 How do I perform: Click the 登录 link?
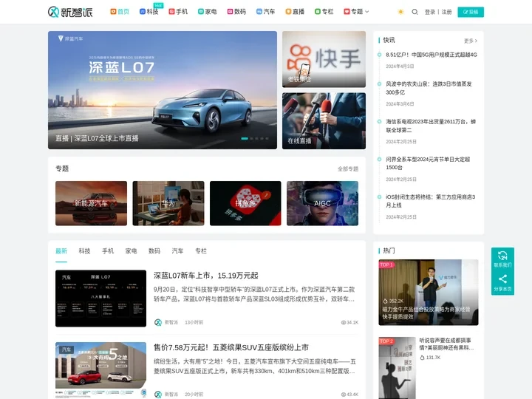pos(429,12)
